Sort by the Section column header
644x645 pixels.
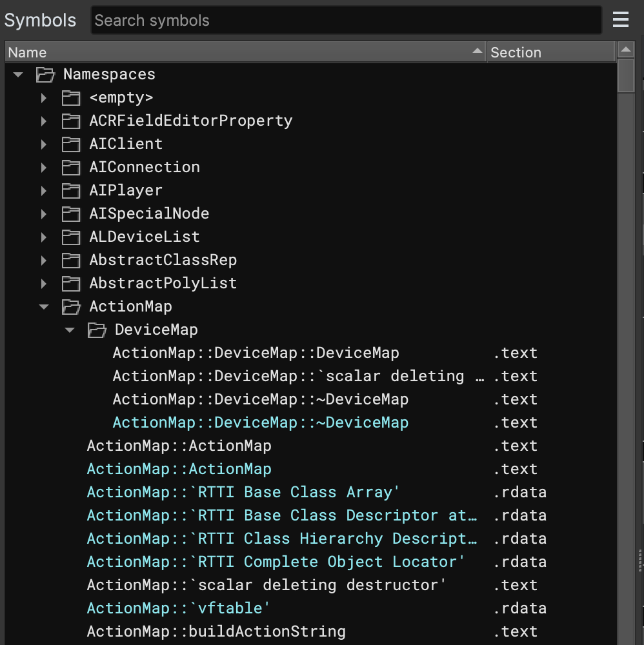tap(551, 52)
